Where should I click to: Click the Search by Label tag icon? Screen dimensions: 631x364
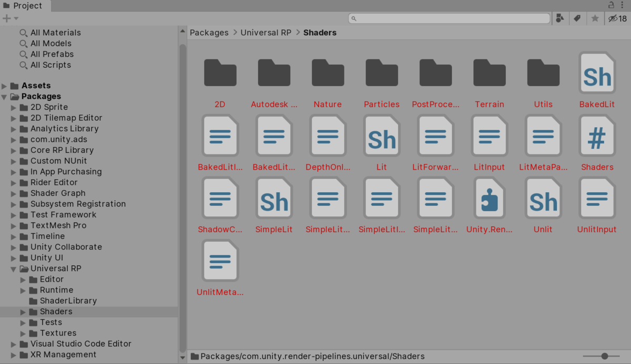click(x=577, y=18)
